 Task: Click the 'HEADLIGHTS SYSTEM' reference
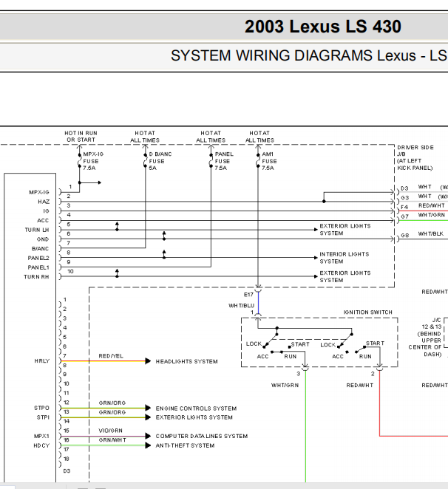click(x=187, y=361)
